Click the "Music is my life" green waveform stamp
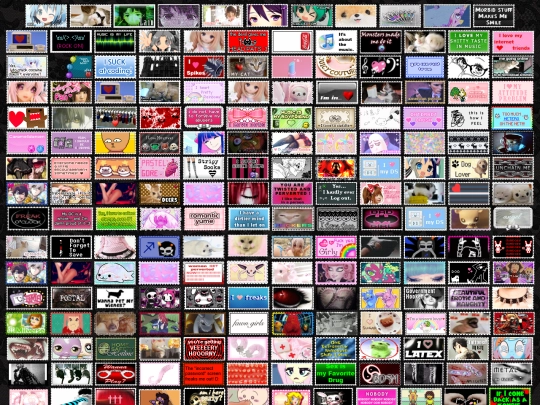The height and width of the screenshot is (405, 540). tap(115, 41)
